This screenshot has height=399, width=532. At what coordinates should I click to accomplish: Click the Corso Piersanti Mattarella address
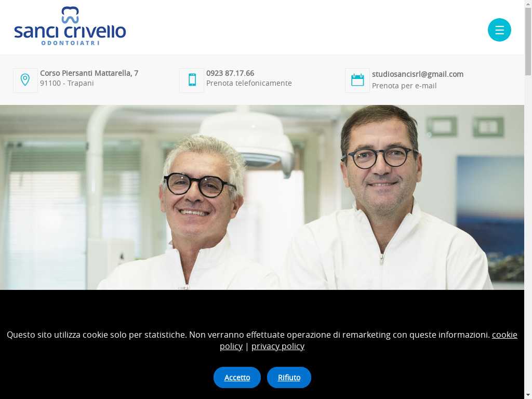[89, 73]
